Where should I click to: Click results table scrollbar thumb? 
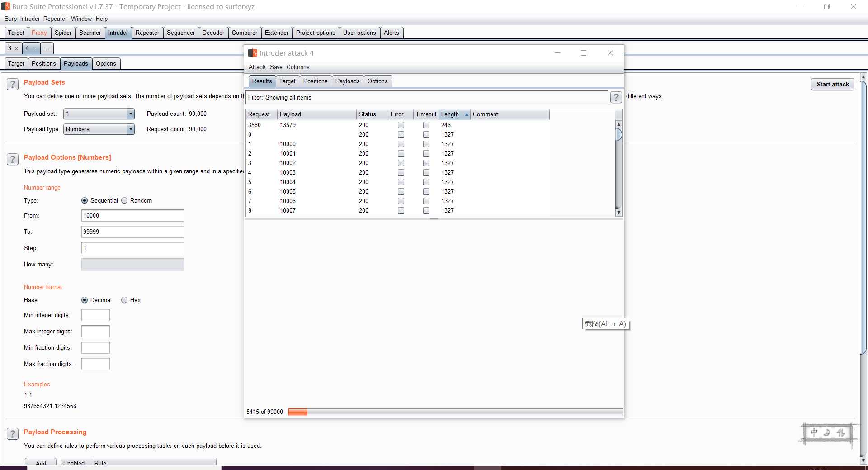618,134
